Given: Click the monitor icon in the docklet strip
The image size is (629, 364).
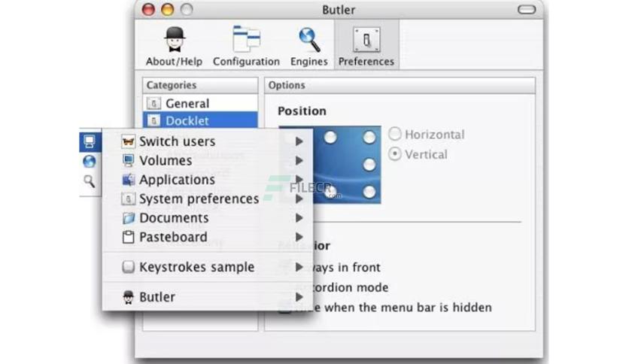Looking at the screenshot, I should click(x=90, y=141).
